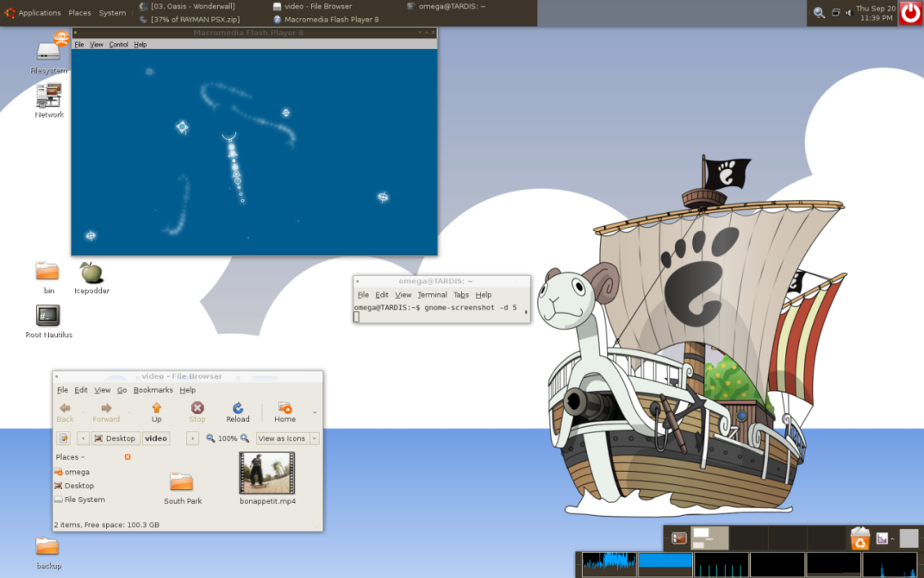Click the window selector icon in top panel
Screen dimensions: 924x578
[x=835, y=12]
